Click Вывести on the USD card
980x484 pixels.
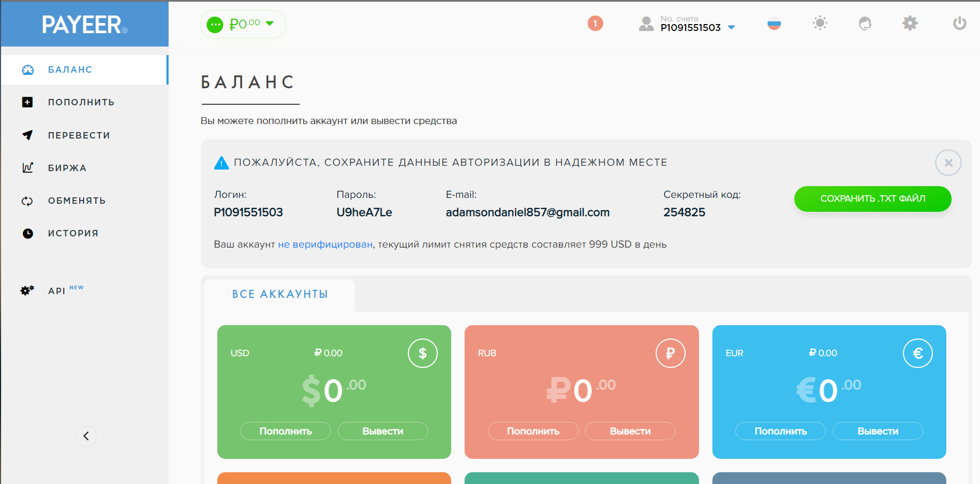(383, 431)
